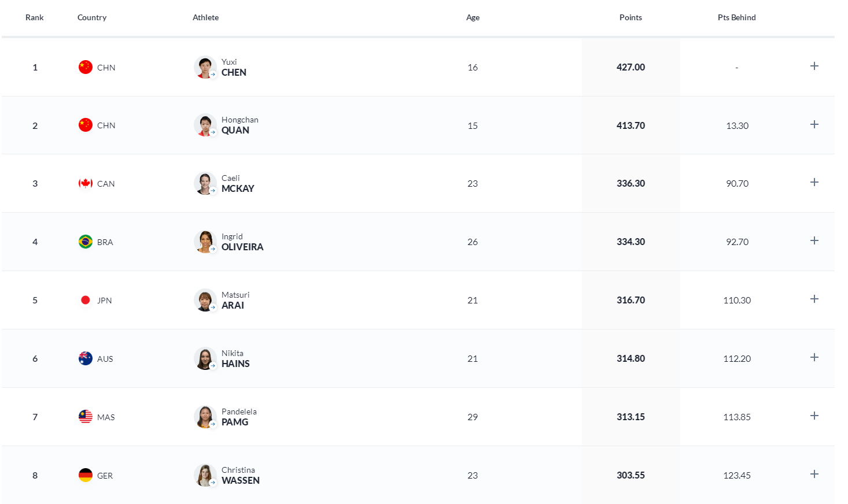Expand Caeli McKay's result details
This screenshot has height=504, width=848.
(814, 182)
